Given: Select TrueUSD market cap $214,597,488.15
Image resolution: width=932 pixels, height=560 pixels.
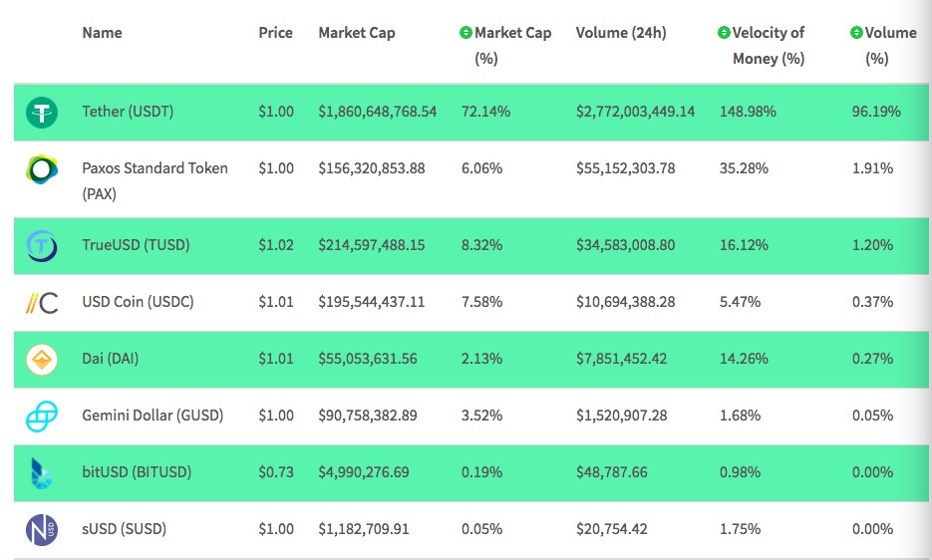Looking at the screenshot, I should point(372,245).
